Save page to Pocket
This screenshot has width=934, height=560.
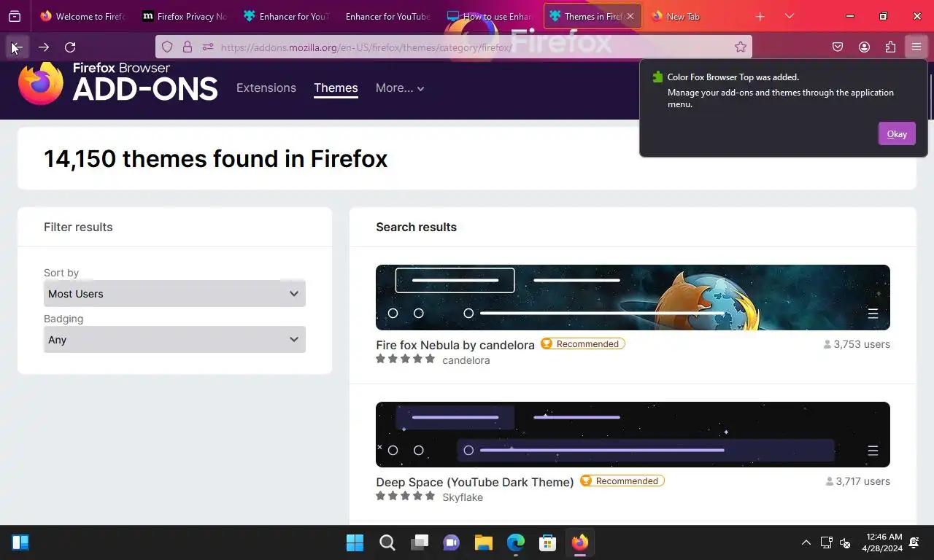838,47
